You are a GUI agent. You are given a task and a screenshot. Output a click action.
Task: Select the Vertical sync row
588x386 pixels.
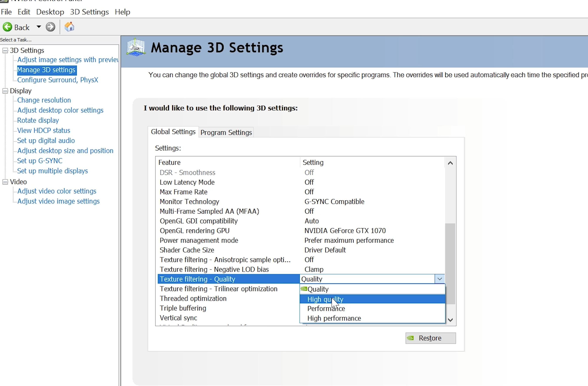click(229, 318)
